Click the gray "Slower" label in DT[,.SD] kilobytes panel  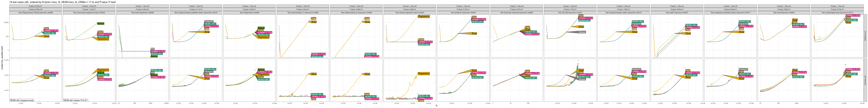582,32
